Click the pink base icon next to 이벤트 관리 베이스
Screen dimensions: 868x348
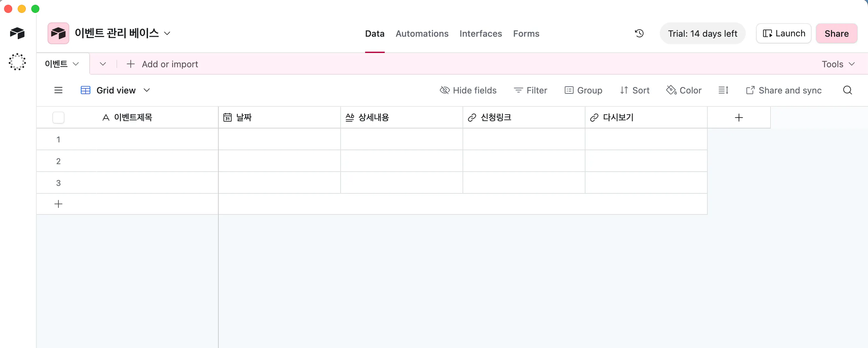[x=58, y=33]
